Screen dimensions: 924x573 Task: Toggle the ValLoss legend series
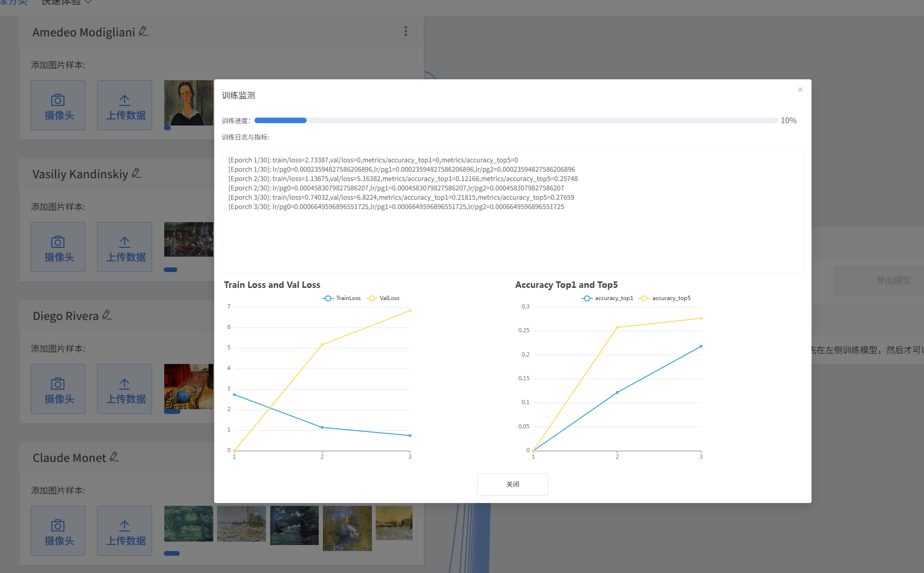pyautogui.click(x=383, y=298)
